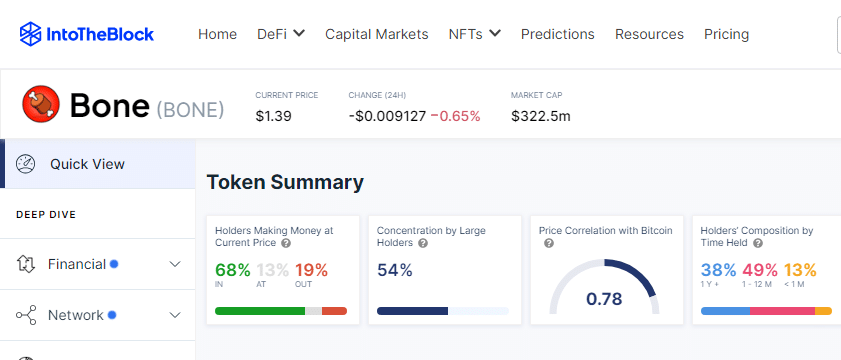
Task: Click the Quick View gauge icon
Action: pos(26,164)
